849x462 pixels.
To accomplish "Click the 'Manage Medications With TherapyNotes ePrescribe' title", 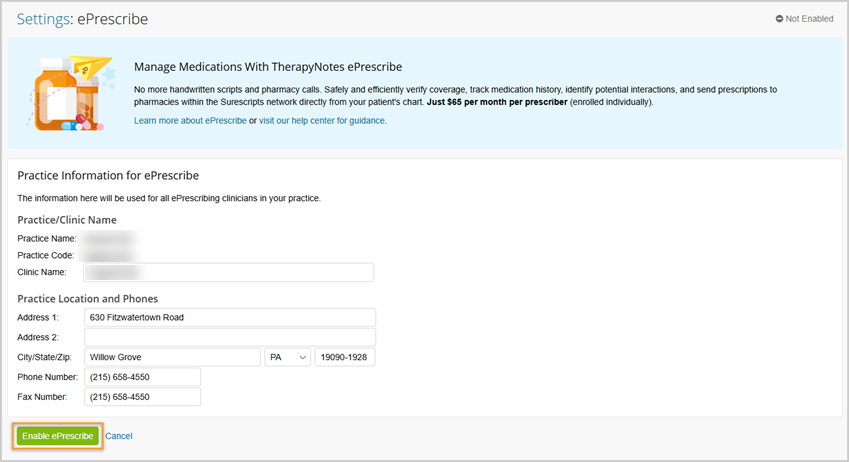I will point(268,67).
